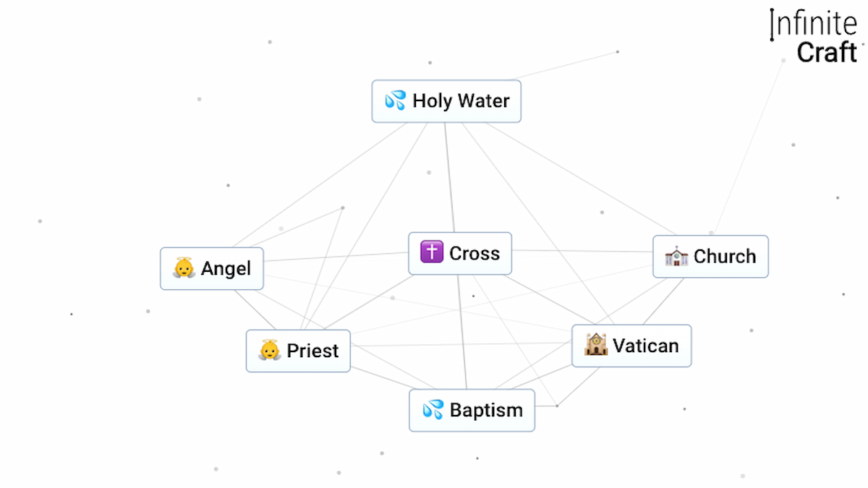Select the Cross element tile
Image resolution: width=868 pixels, height=488 pixels.
(460, 253)
